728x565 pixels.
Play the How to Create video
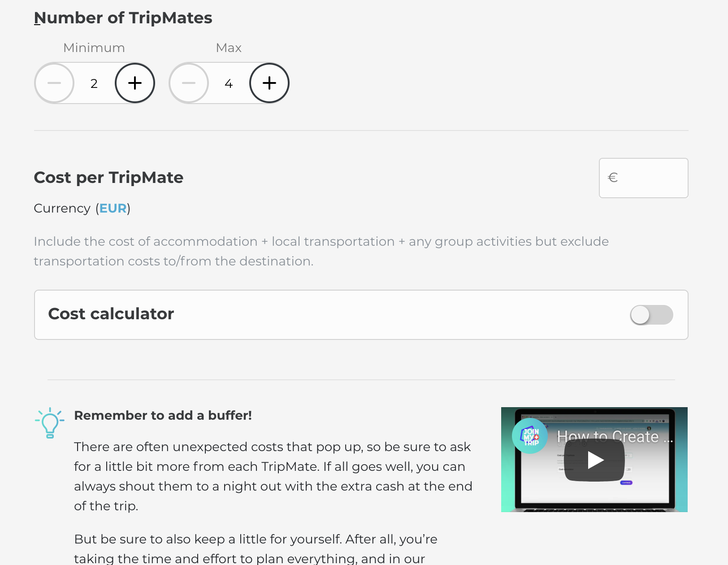[x=594, y=460]
